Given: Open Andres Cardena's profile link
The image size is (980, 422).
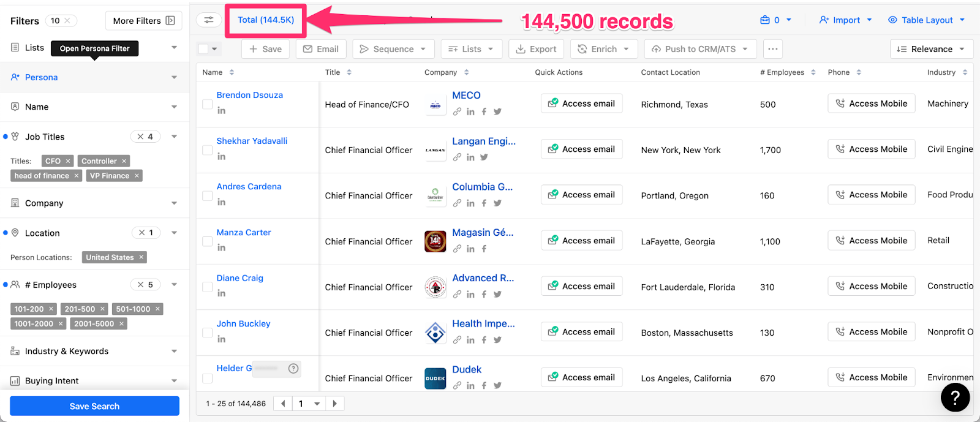Looking at the screenshot, I should pos(249,186).
